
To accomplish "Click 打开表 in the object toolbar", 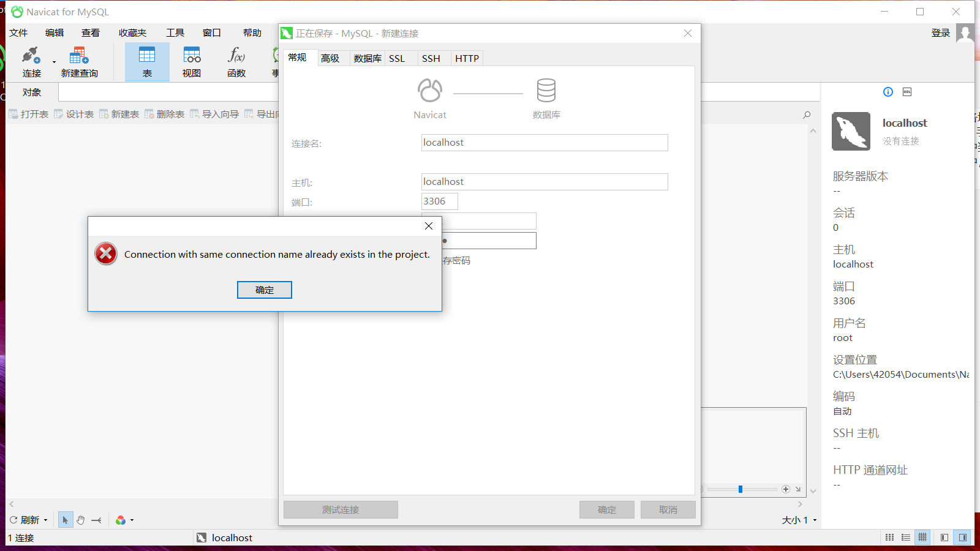I will [x=29, y=114].
